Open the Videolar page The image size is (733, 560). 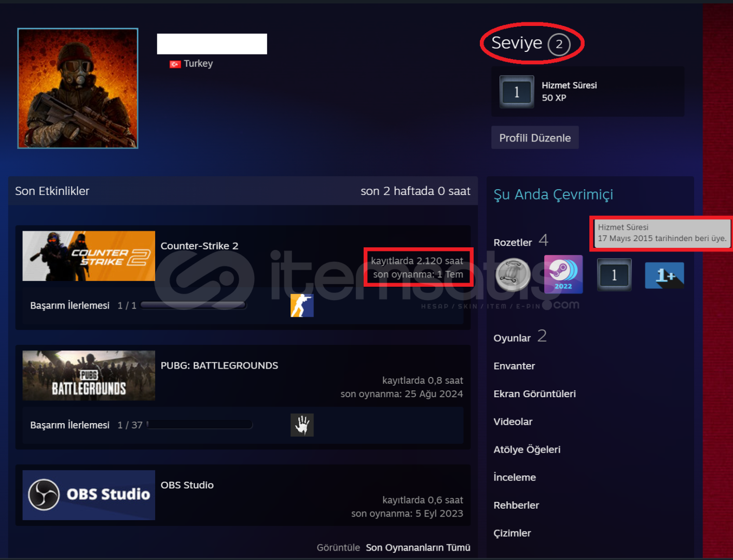click(513, 422)
